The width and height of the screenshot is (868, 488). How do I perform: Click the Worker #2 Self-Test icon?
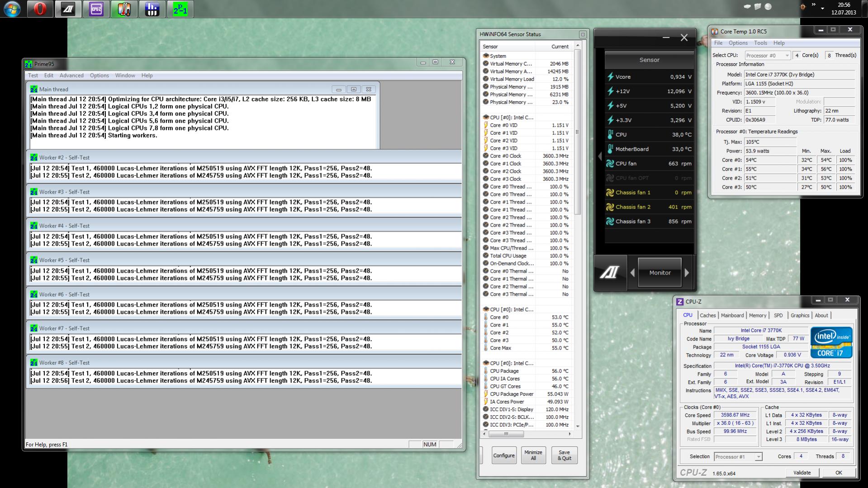click(x=34, y=158)
